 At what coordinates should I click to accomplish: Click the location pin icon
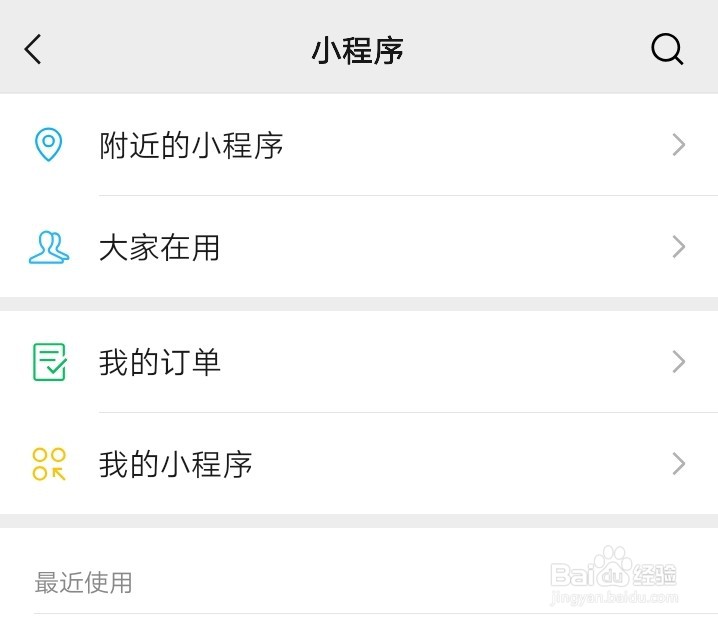(x=48, y=145)
